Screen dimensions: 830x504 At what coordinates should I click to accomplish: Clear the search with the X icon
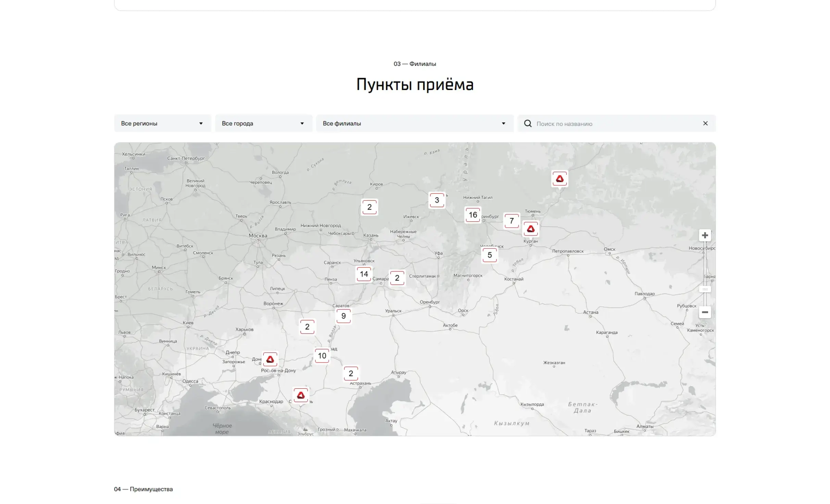click(x=705, y=123)
